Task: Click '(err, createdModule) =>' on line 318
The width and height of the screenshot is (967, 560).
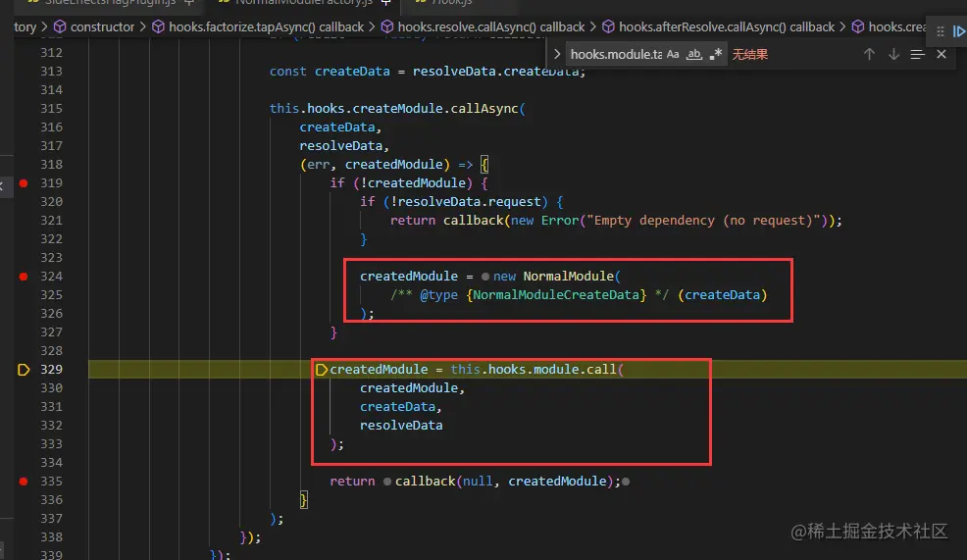Action: [386, 165]
